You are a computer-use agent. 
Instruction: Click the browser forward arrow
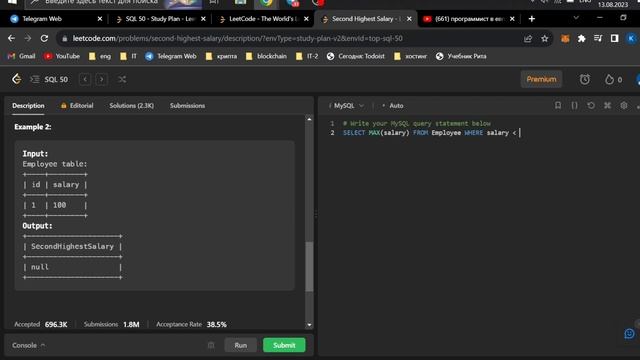(x=28, y=38)
